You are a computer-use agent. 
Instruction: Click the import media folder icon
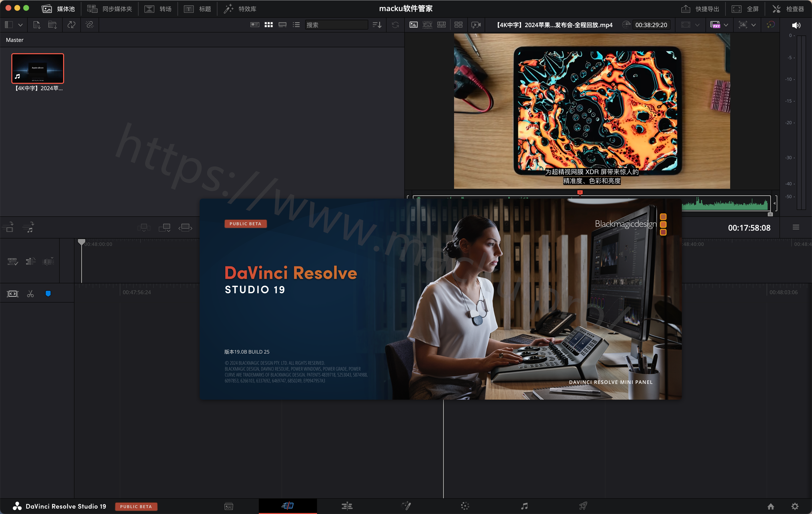(52, 25)
